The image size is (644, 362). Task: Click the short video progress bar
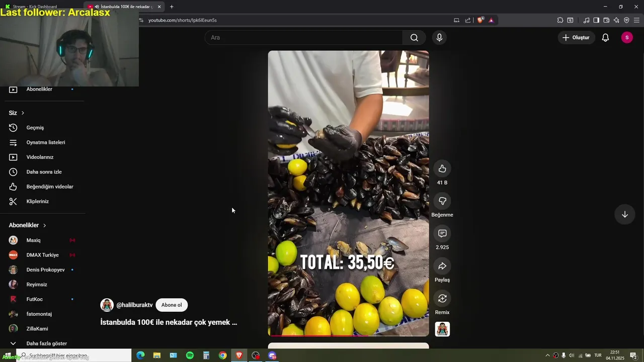click(x=348, y=335)
